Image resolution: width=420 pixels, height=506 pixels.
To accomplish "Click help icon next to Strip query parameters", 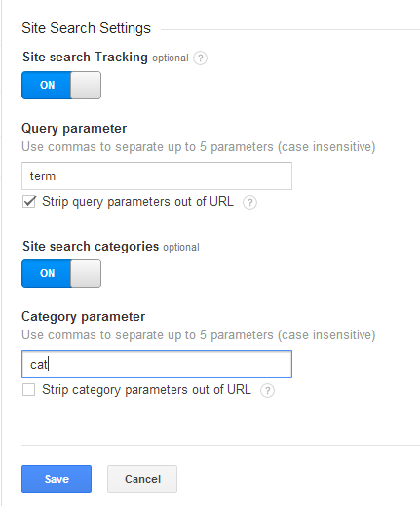I will pyautogui.click(x=249, y=203).
